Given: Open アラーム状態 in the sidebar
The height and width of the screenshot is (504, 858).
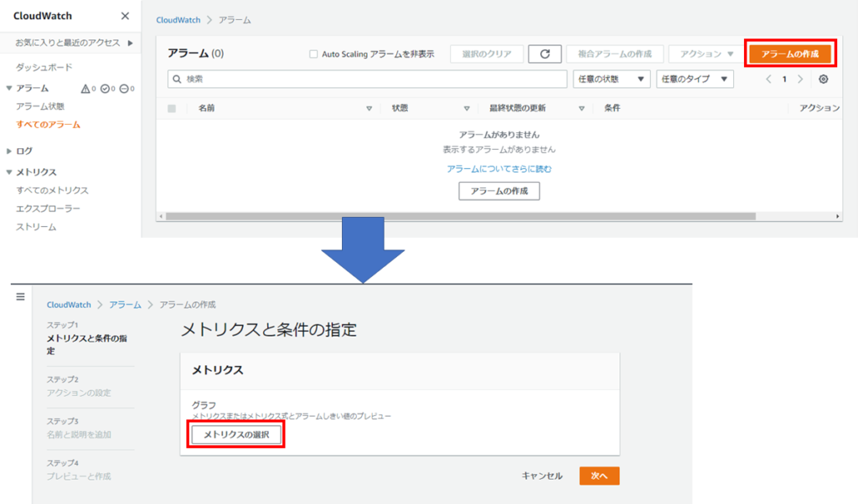Looking at the screenshot, I should [x=40, y=106].
